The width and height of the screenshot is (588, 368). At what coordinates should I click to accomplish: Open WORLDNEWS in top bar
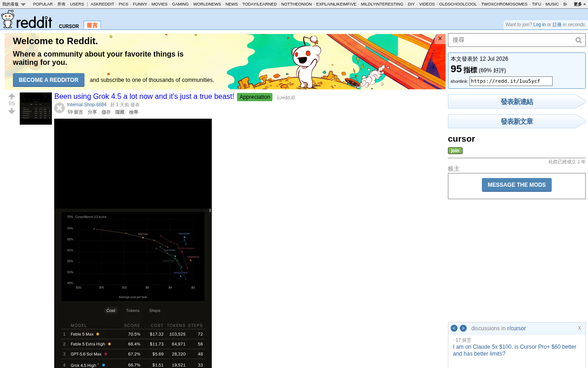207,4
